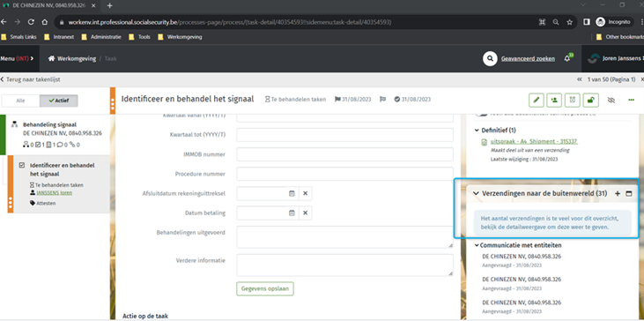Go to previous task with double-chevron
This screenshot has height=321, width=644.
point(580,79)
